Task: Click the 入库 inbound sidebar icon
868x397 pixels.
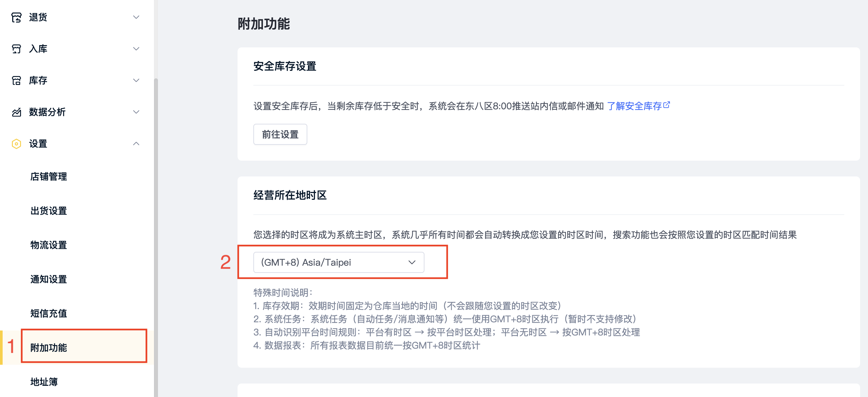Action: (x=16, y=49)
